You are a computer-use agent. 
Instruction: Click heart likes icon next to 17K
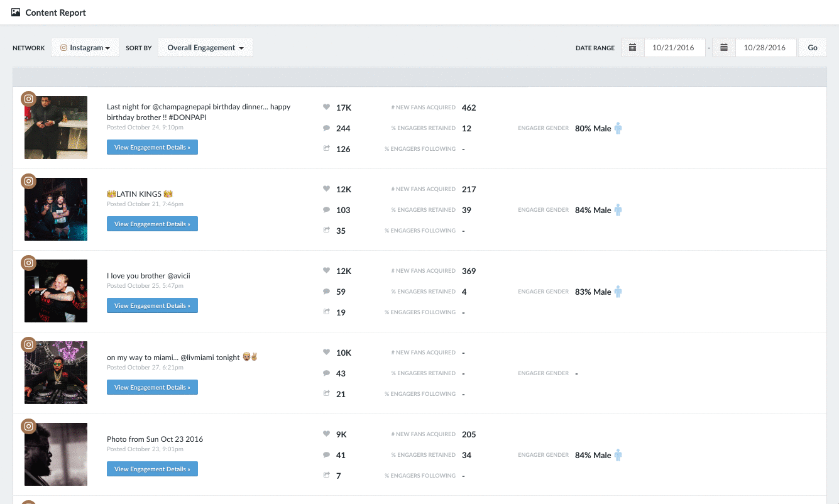coord(326,107)
